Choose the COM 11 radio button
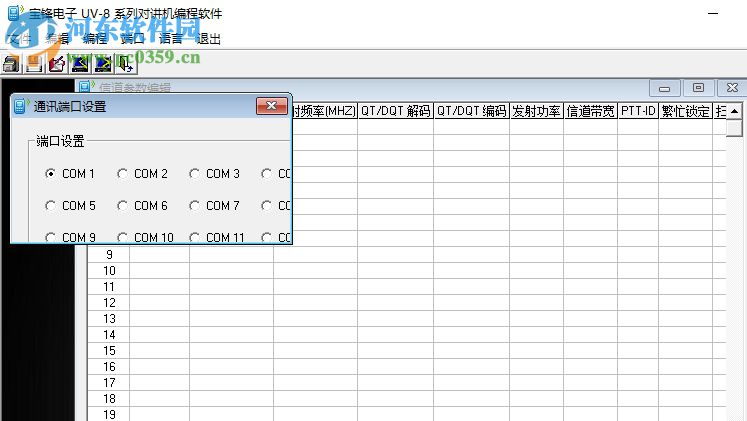The image size is (747, 421). [x=194, y=237]
